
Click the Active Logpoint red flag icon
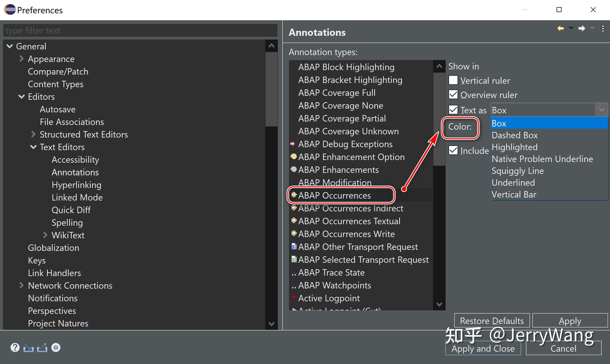point(294,298)
